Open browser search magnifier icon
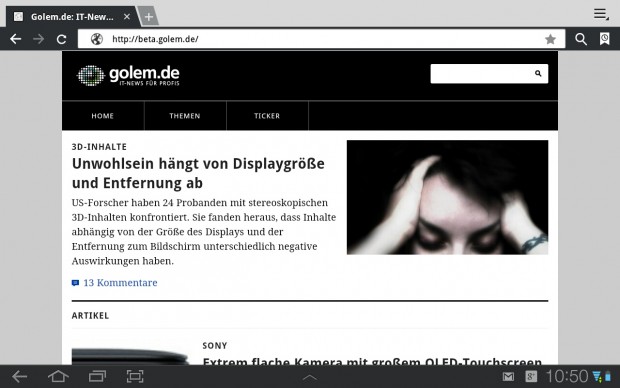620x388 pixels. (x=580, y=39)
